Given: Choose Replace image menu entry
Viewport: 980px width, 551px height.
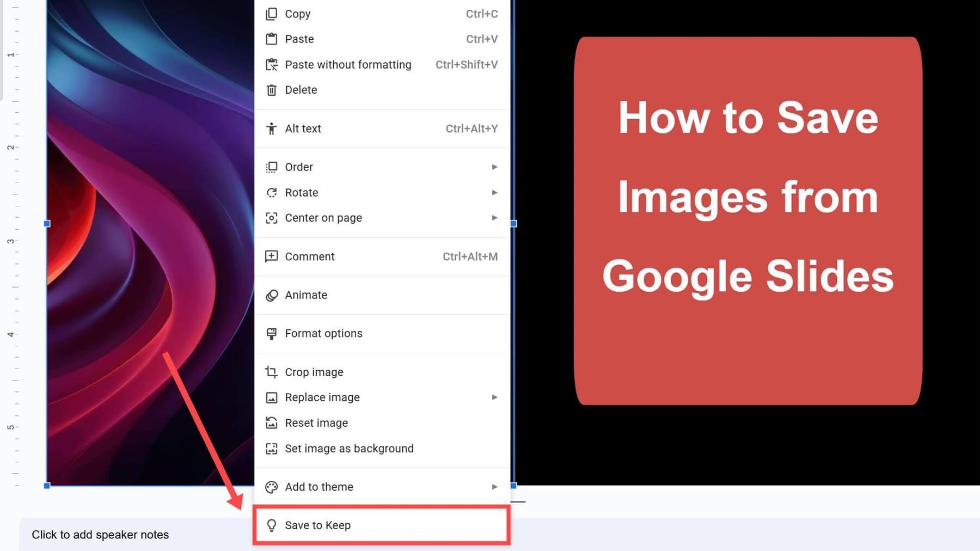Looking at the screenshot, I should pyautogui.click(x=382, y=397).
